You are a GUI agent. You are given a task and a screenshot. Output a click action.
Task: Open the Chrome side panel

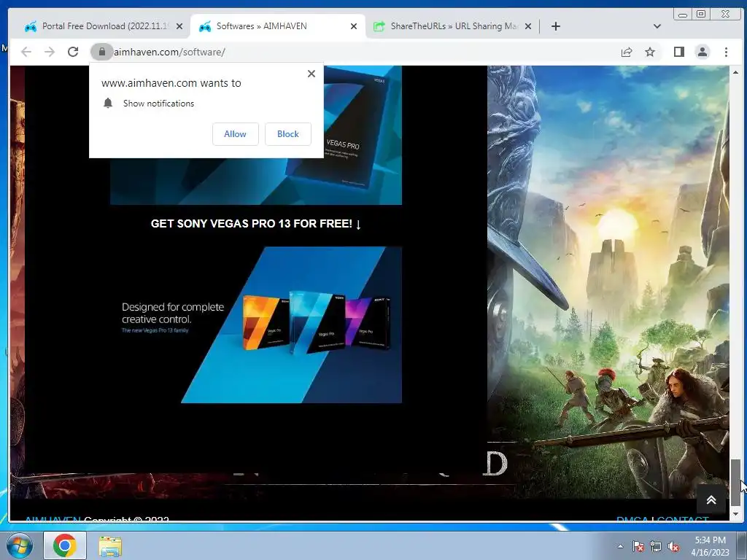point(679,52)
